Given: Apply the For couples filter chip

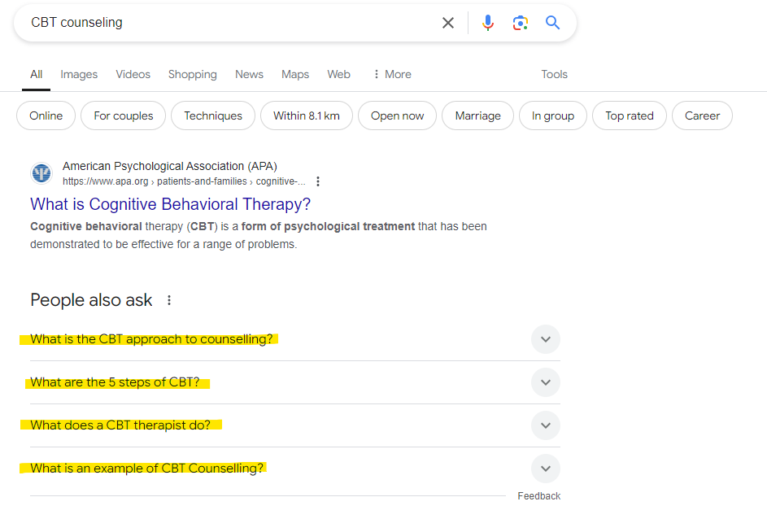Looking at the screenshot, I should tap(124, 116).
